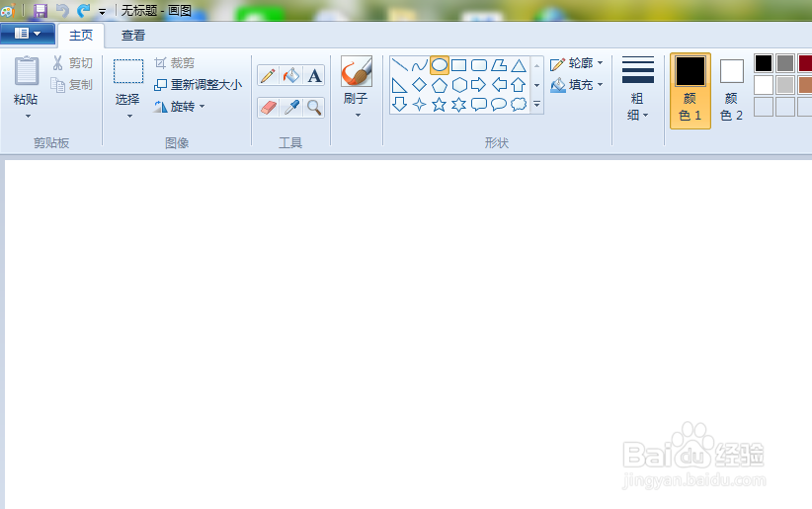Click 裁剪 (Crop)

[x=175, y=63]
